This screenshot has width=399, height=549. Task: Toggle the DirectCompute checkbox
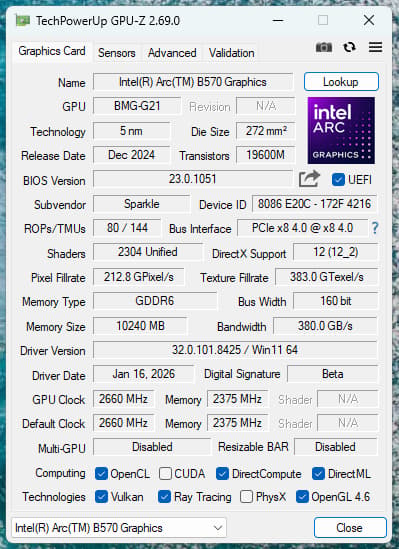[x=223, y=474]
